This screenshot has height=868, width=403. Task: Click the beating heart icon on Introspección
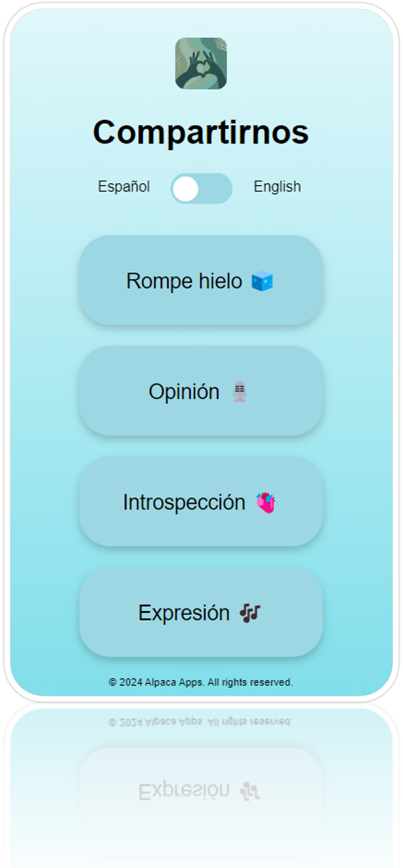point(269,501)
